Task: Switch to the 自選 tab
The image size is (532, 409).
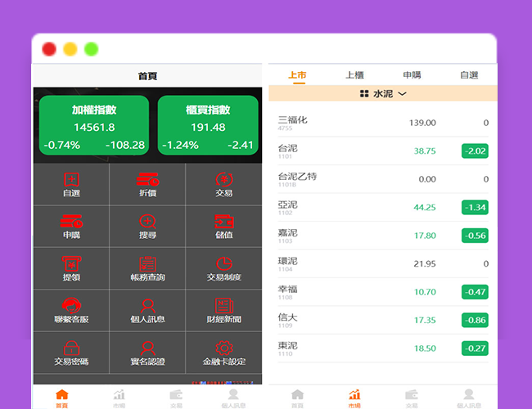Action: click(469, 75)
